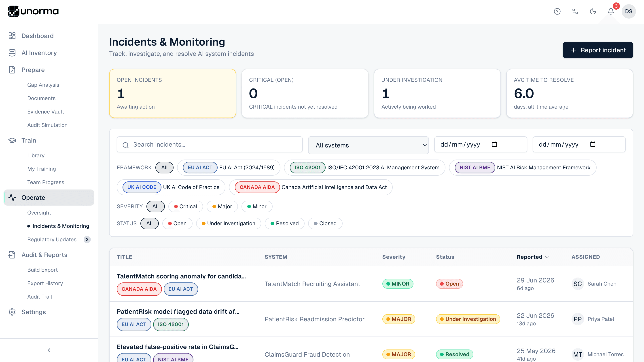Open Gap Analysis page
The width and height of the screenshot is (644, 362).
pyautogui.click(x=43, y=85)
